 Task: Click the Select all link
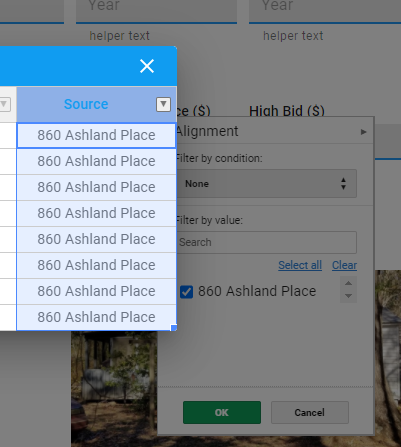click(x=300, y=265)
